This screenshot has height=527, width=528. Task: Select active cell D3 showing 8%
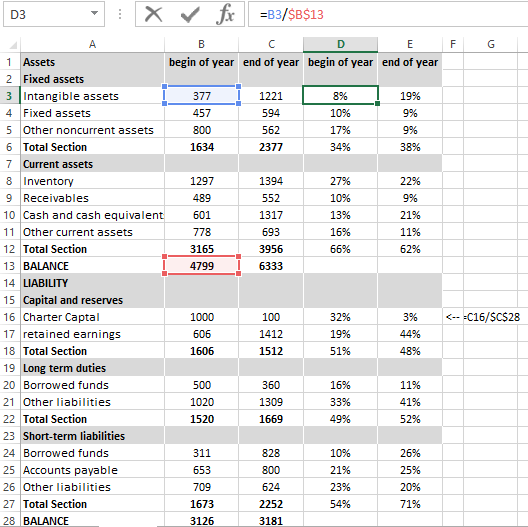click(x=340, y=96)
